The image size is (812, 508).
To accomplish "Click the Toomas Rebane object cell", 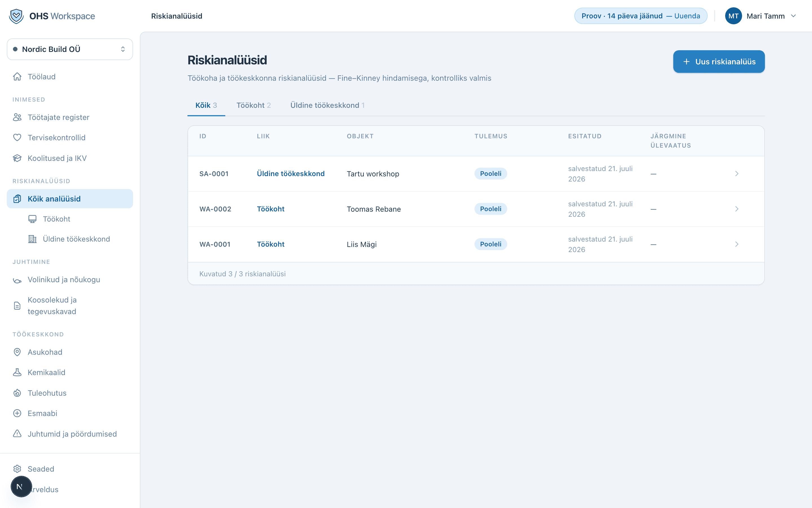I will tap(374, 209).
